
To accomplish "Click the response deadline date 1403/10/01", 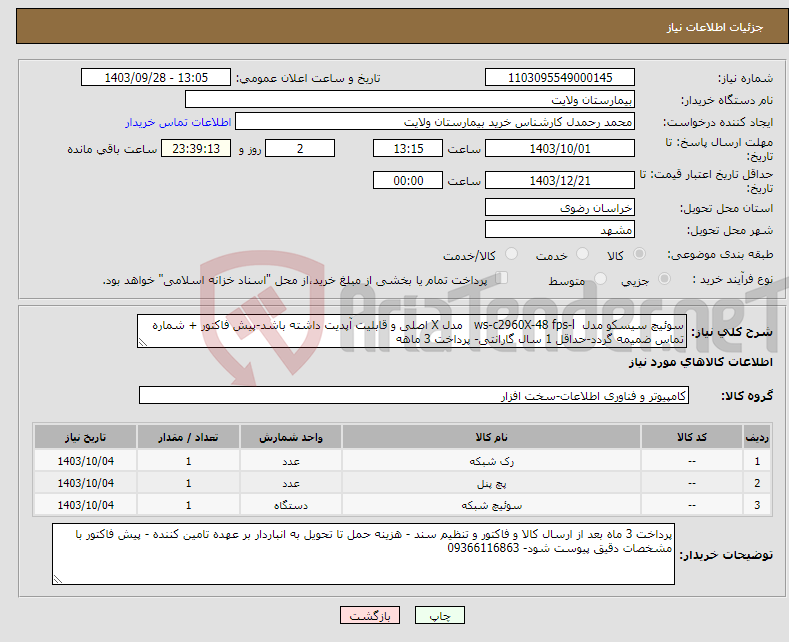I will click(x=560, y=148).
